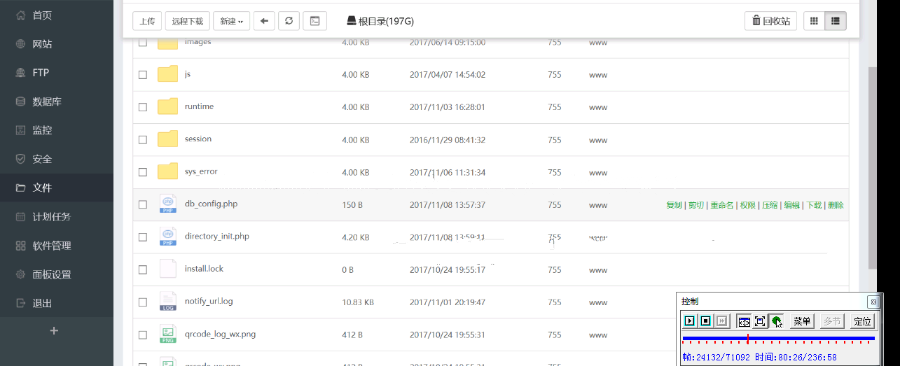Tick the qrcode_log_wx.png checkbox

(143, 334)
